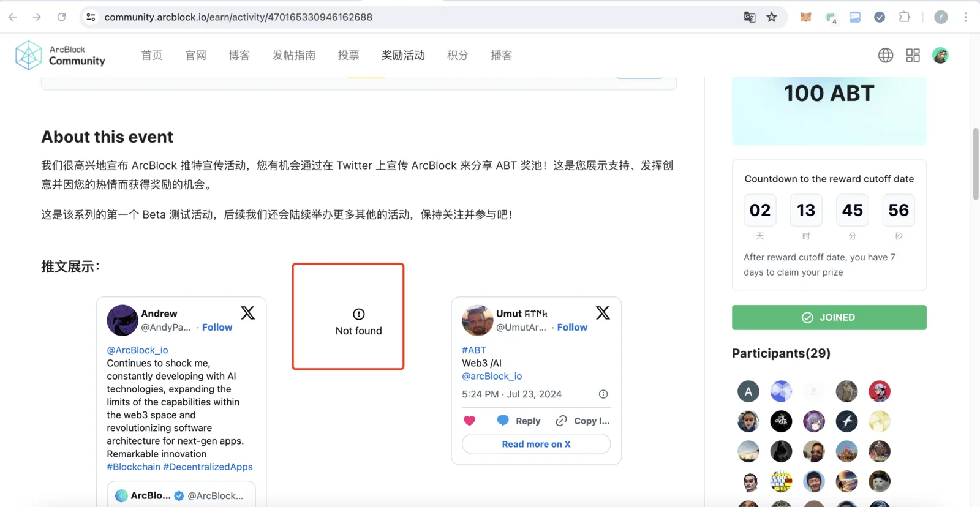Open the user account avatar in header
Image resolution: width=980 pixels, height=507 pixels.
(x=940, y=55)
